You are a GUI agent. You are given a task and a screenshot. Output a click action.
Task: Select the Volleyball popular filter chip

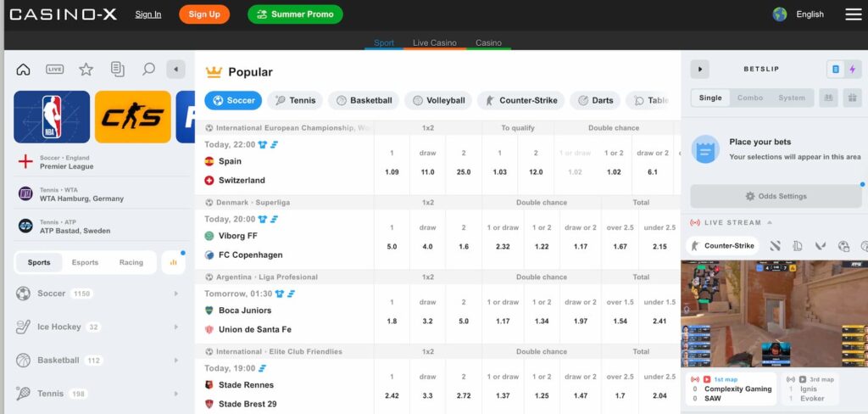click(438, 100)
